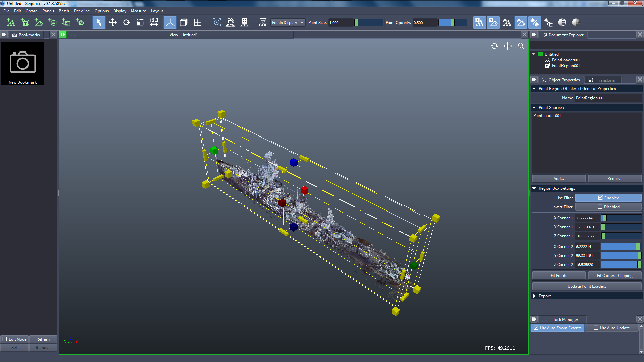
Task: Toggle the CLIP clipping funnel icon
Action: 263,22
